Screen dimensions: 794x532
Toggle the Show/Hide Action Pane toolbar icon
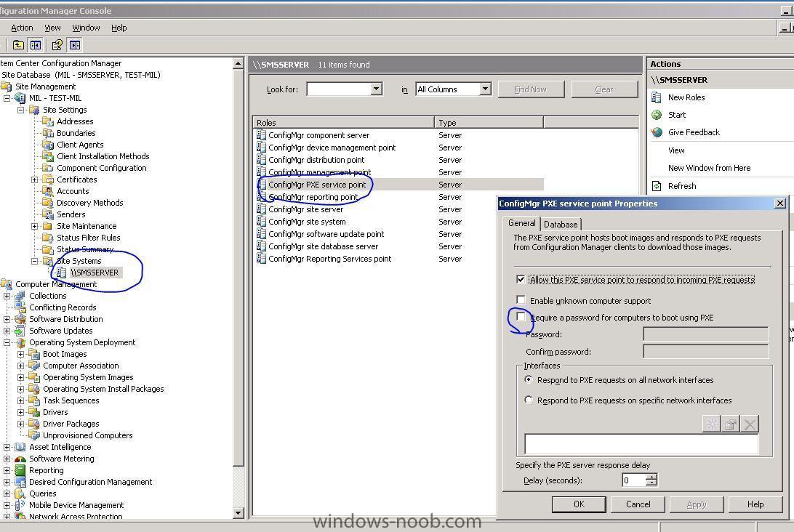coord(75,45)
